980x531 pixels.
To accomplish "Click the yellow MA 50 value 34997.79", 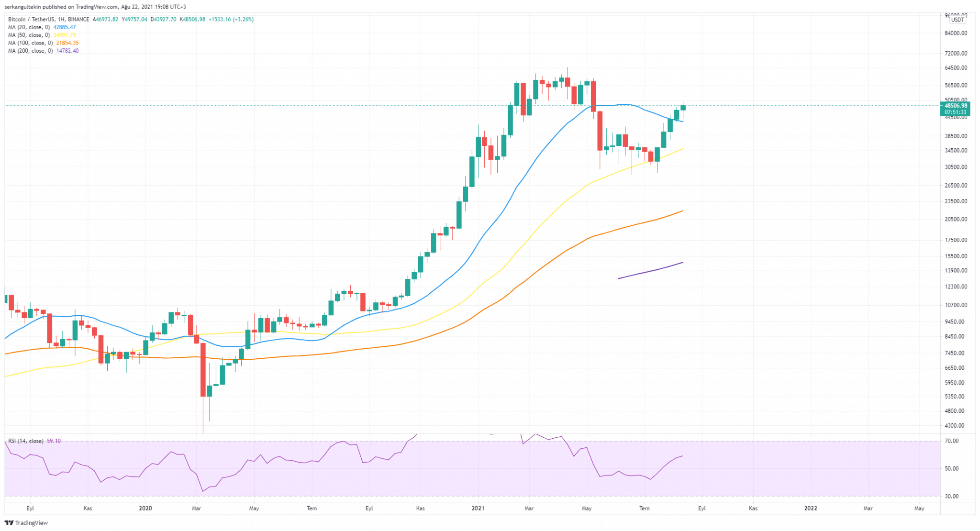I will [64, 35].
